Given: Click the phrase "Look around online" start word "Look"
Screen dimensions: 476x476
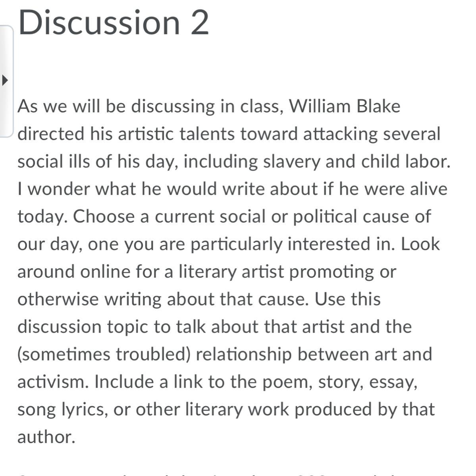Looking at the screenshot, I should [420, 244].
